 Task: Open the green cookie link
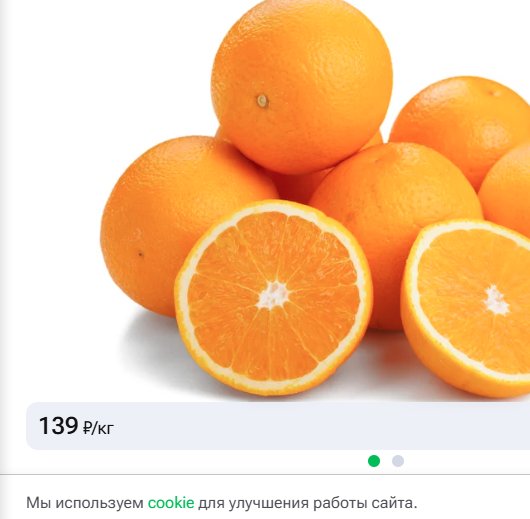171,503
